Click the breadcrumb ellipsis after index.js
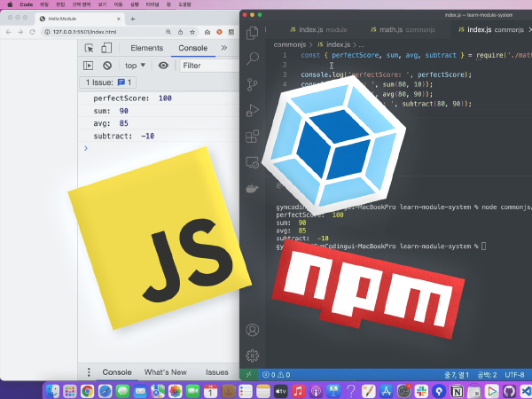Screen dimensions: 532x399 [361, 45]
